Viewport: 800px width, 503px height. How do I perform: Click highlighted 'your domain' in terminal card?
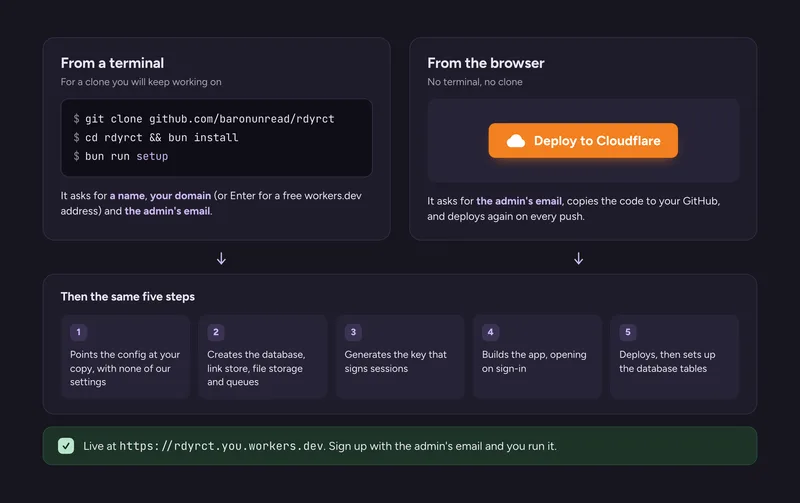(x=180, y=195)
